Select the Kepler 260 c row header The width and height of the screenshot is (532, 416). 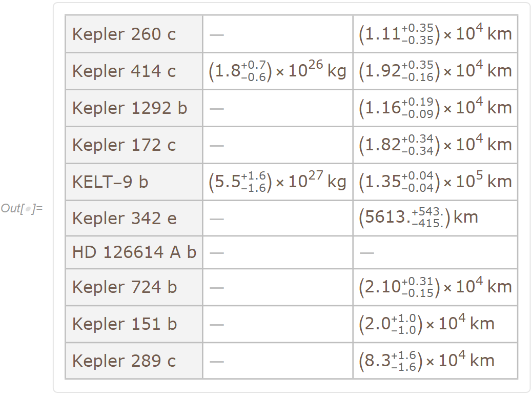click(124, 34)
